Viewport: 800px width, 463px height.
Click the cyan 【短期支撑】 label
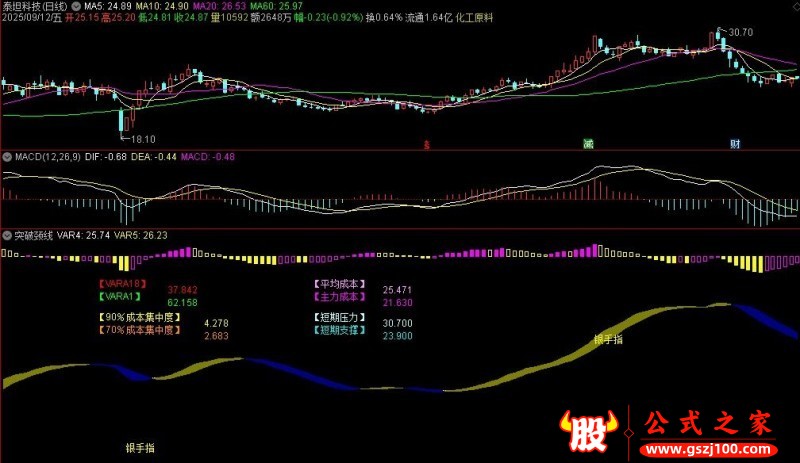click(x=340, y=330)
